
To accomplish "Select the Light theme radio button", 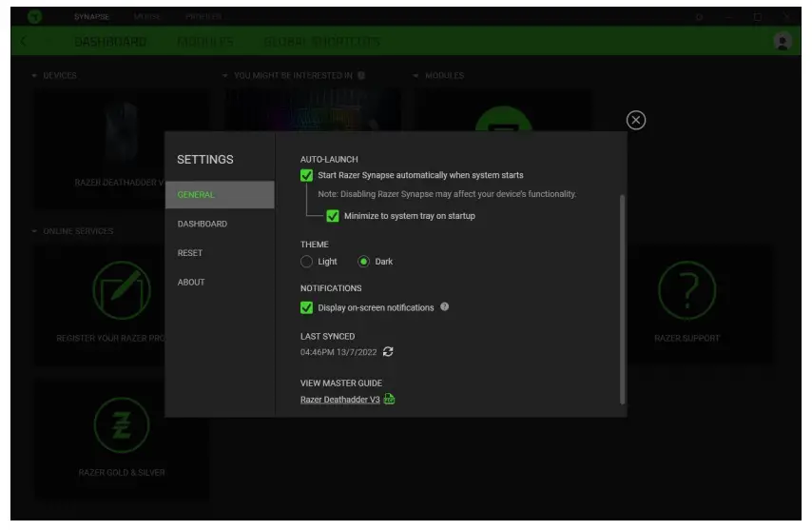I will click(306, 262).
